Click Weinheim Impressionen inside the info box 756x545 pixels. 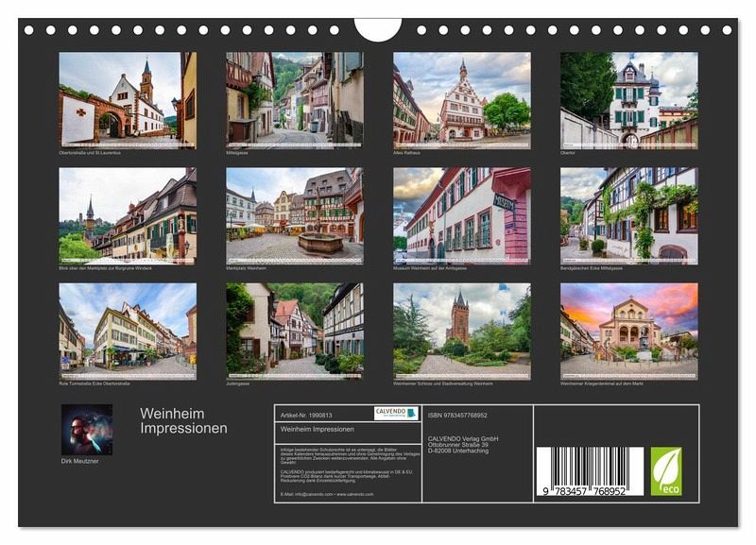pos(318,429)
